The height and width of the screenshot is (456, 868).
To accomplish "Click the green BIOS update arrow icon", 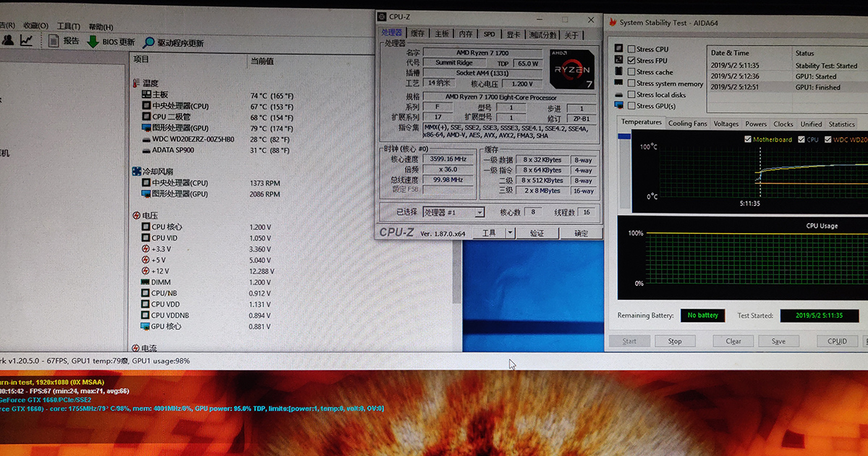I will coord(93,42).
